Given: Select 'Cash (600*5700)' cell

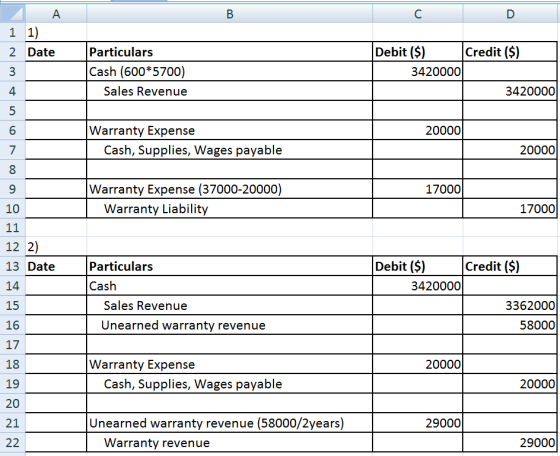Looking at the screenshot, I should (230, 72).
